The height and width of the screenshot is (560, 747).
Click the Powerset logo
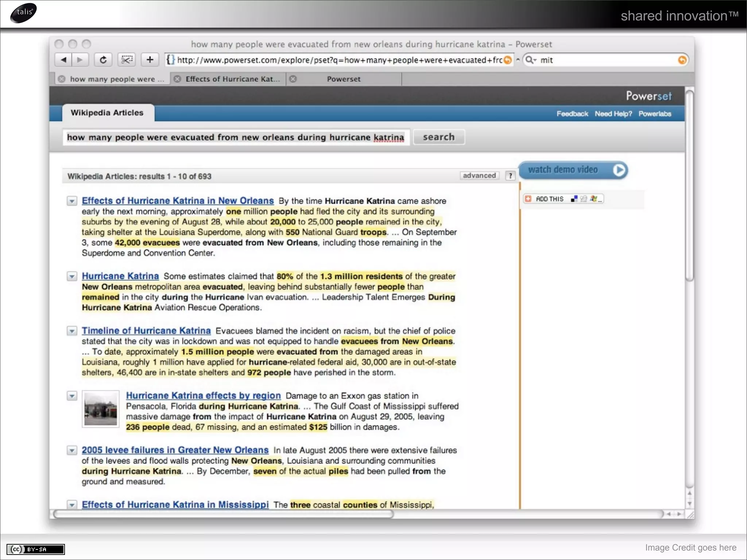coord(649,96)
